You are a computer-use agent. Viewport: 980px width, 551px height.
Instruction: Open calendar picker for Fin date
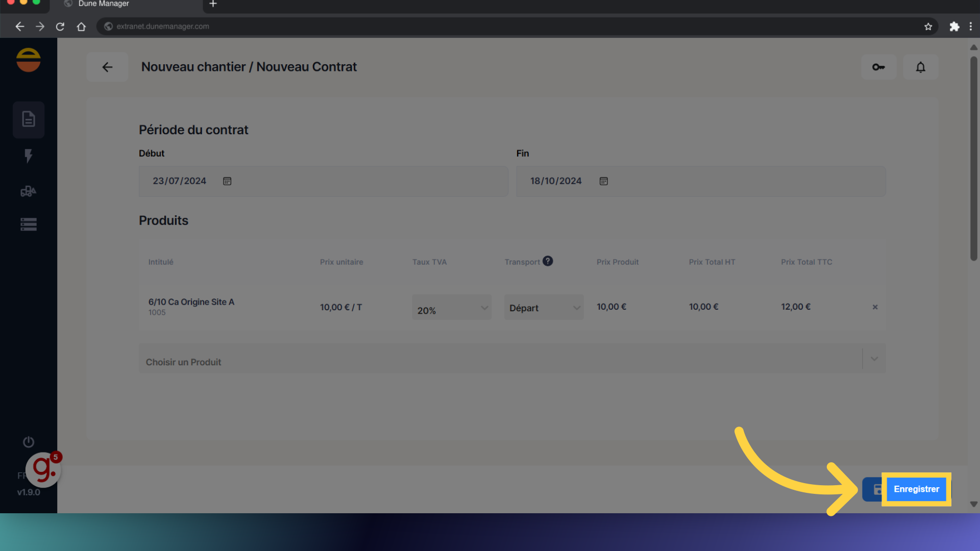pyautogui.click(x=604, y=181)
